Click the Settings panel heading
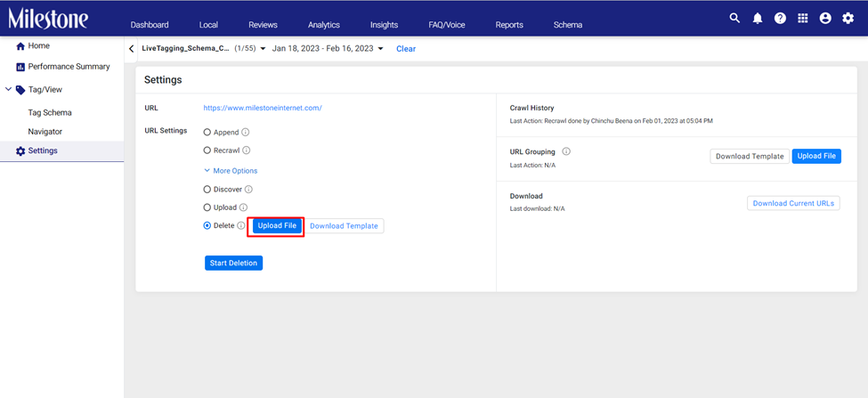The width and height of the screenshot is (868, 398). (163, 80)
